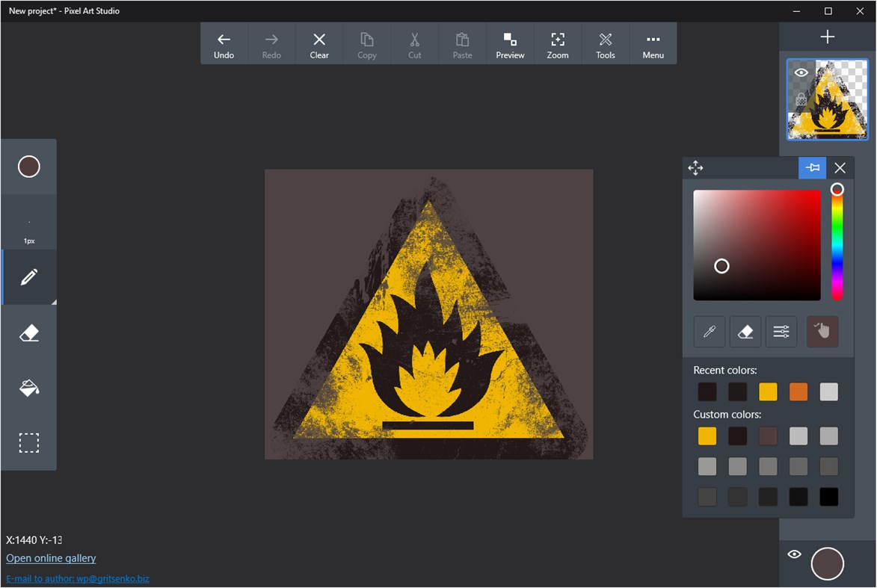Screen dimensions: 877x588
Task: Select the Eraser tool in the left sidebar
Action: click(x=28, y=332)
